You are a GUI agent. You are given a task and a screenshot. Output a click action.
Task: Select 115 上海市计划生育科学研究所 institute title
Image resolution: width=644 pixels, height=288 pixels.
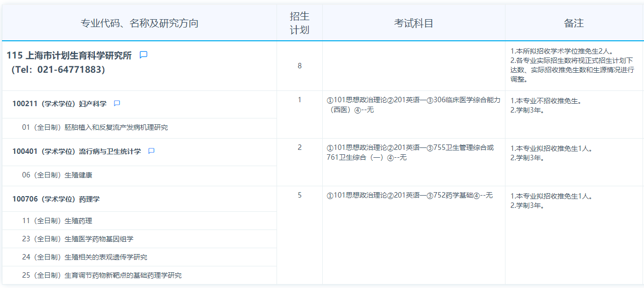[x=69, y=56]
